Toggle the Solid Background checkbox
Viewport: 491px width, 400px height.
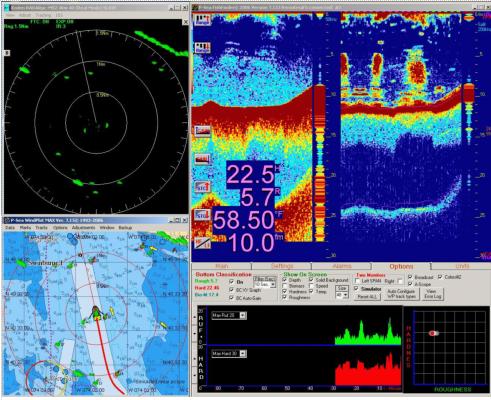click(x=311, y=280)
